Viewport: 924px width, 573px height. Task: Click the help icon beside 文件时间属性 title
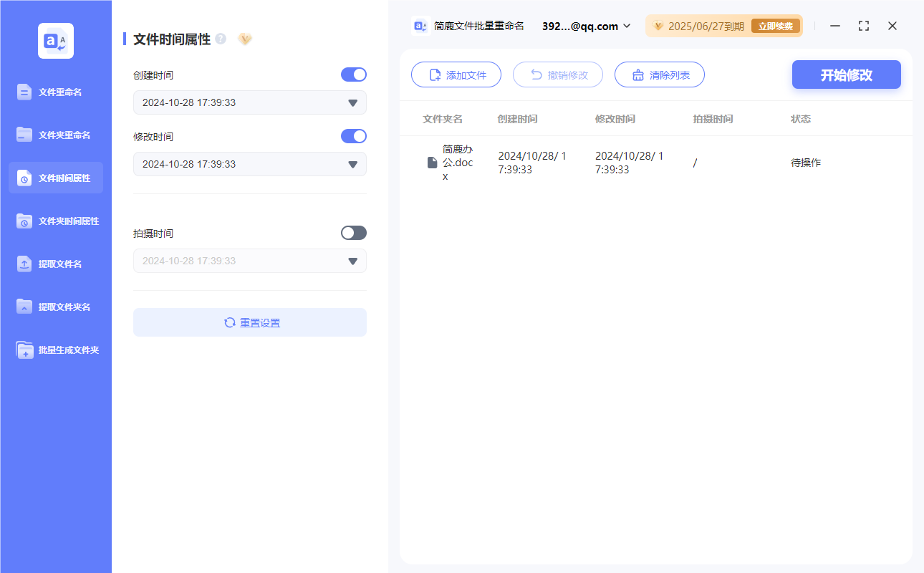tap(219, 39)
